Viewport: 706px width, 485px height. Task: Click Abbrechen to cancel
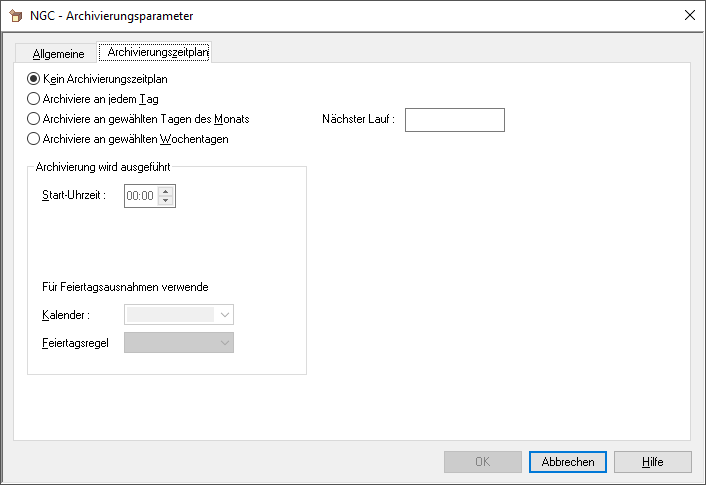568,462
